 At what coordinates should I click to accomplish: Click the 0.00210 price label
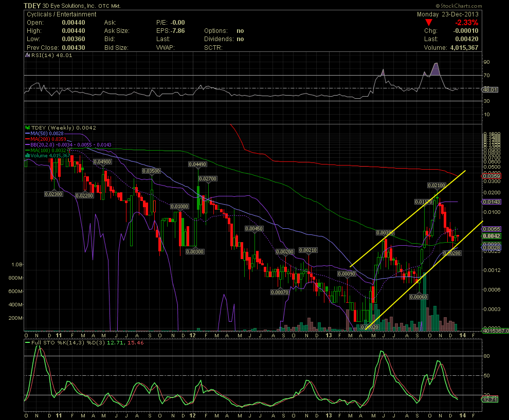(x=308, y=250)
